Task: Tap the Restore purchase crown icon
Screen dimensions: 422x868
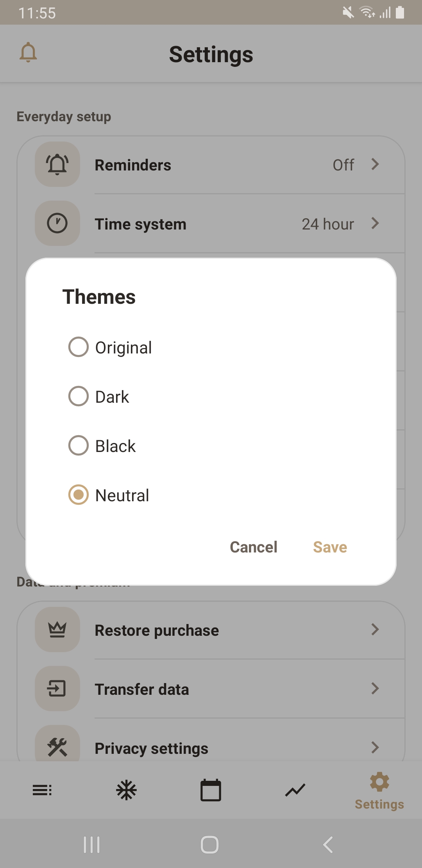Action: (x=57, y=629)
